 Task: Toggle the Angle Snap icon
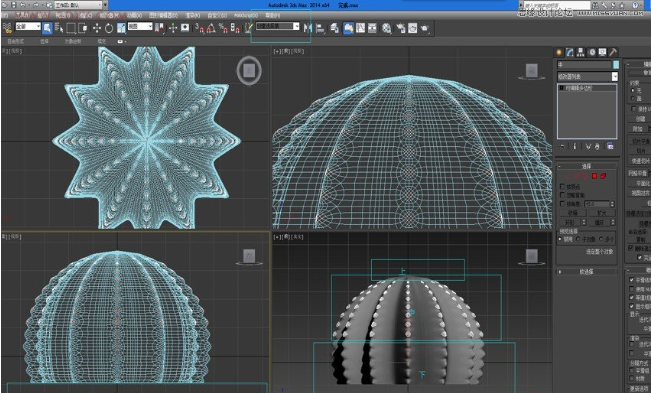click(x=211, y=28)
